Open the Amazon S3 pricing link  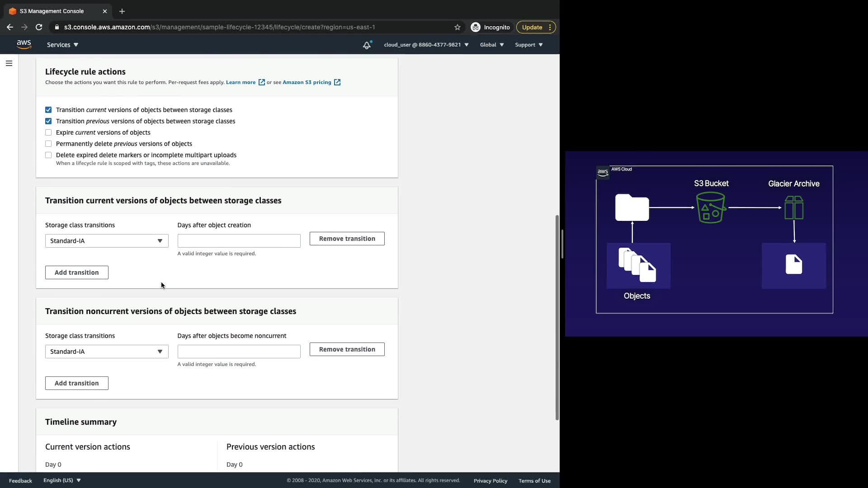307,82
